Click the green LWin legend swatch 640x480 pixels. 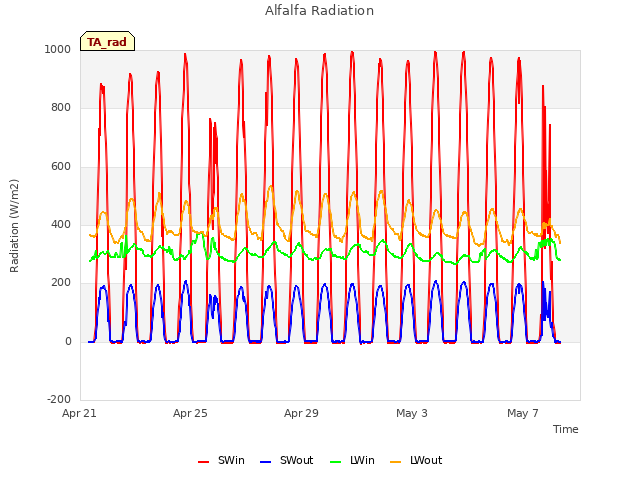click(x=335, y=462)
